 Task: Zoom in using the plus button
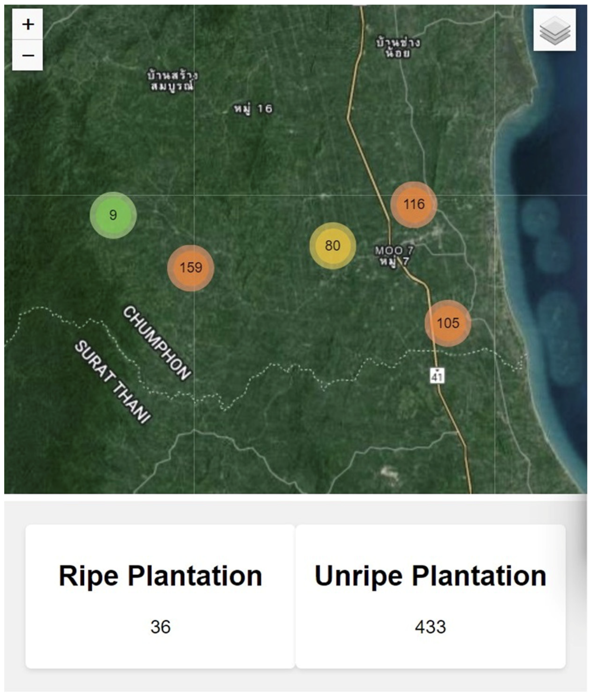click(28, 24)
